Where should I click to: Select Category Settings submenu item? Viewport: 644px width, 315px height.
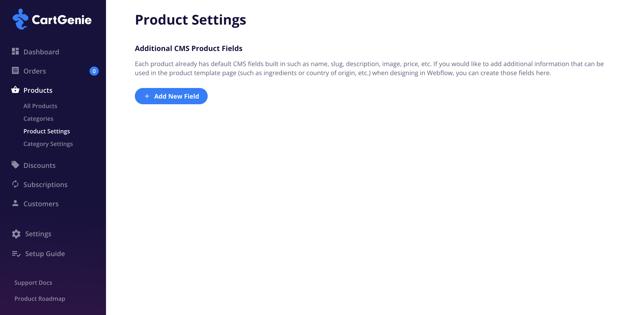(48, 144)
